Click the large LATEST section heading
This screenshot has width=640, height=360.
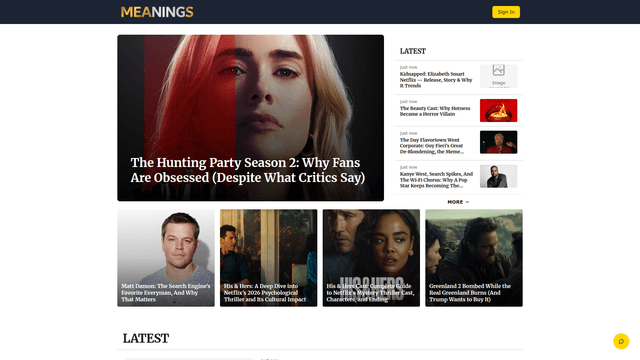pos(146,338)
